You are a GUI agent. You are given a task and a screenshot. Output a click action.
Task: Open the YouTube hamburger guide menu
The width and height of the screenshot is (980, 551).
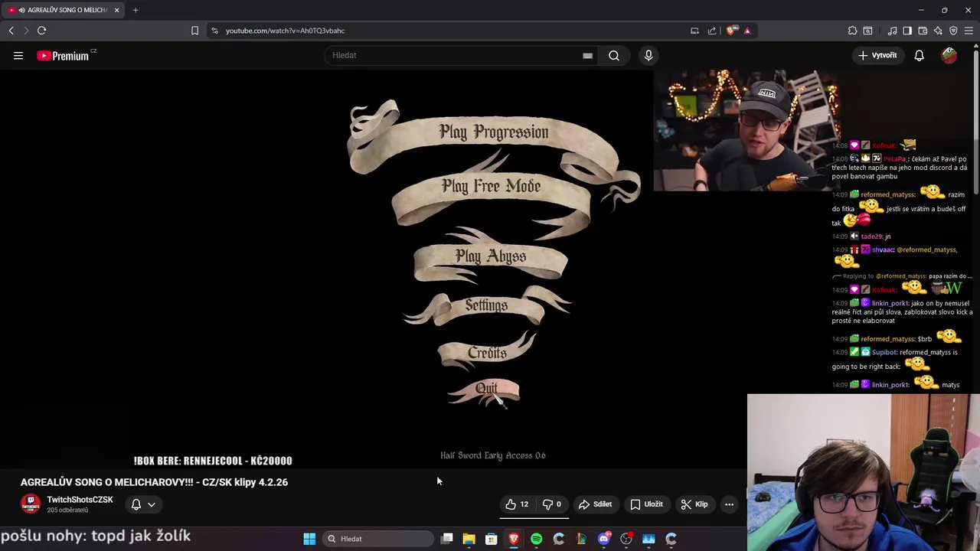coord(18,55)
